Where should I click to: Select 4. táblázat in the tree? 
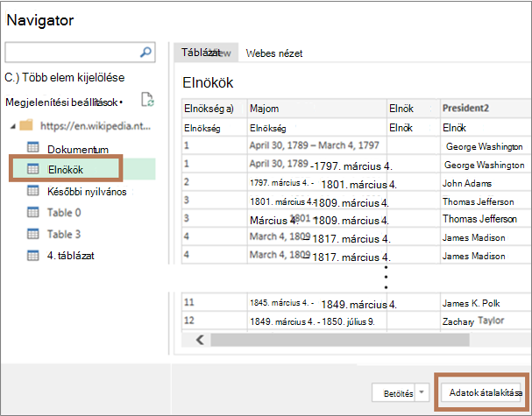pos(71,256)
